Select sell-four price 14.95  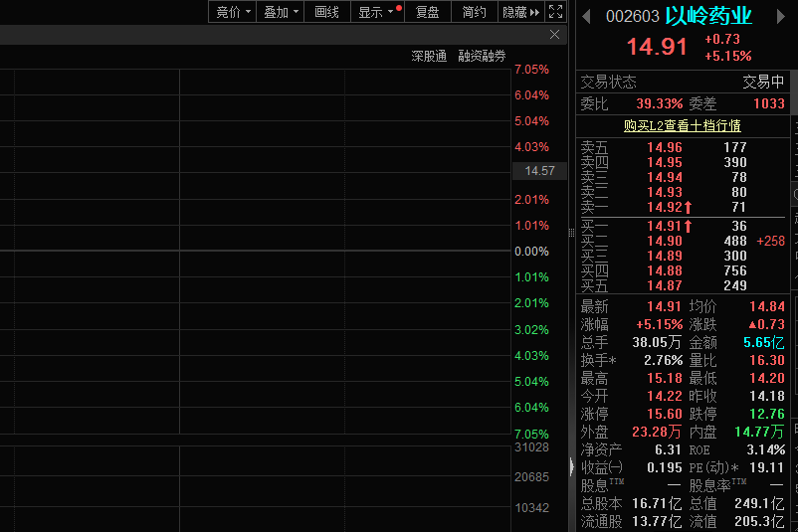(664, 162)
